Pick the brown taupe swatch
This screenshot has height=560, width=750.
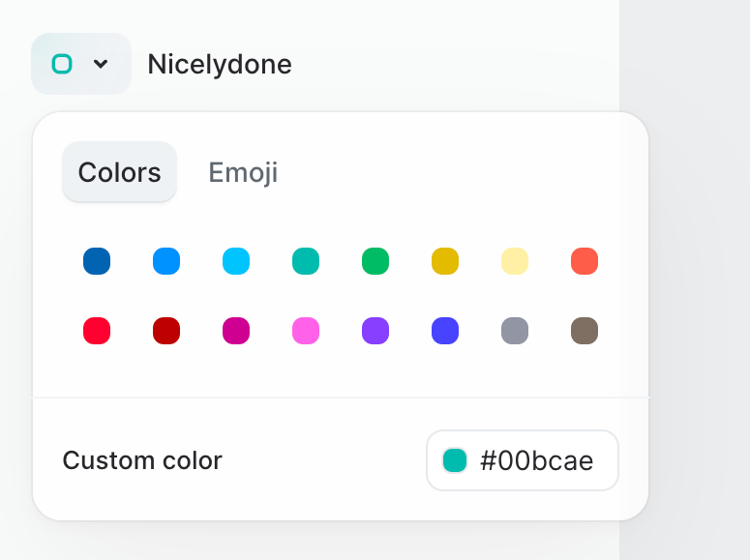tap(585, 331)
